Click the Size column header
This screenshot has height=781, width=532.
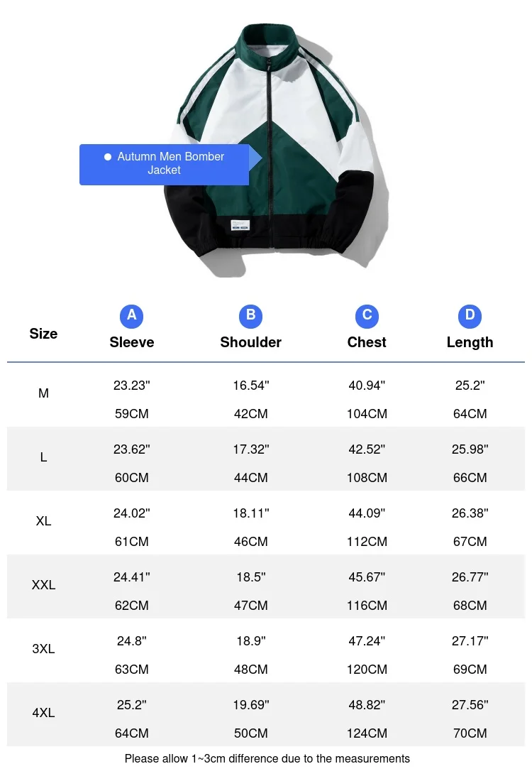(x=43, y=334)
